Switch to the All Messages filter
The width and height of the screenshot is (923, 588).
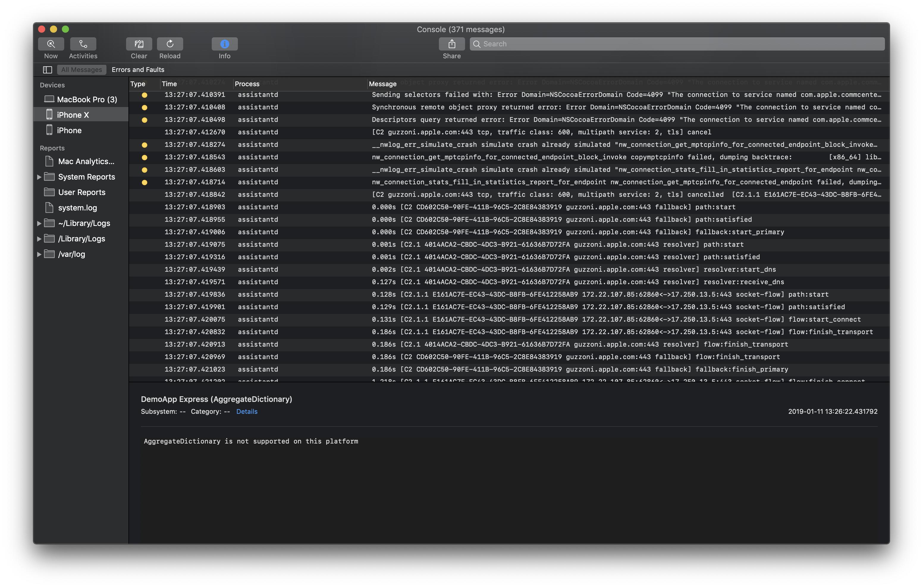[x=82, y=70]
